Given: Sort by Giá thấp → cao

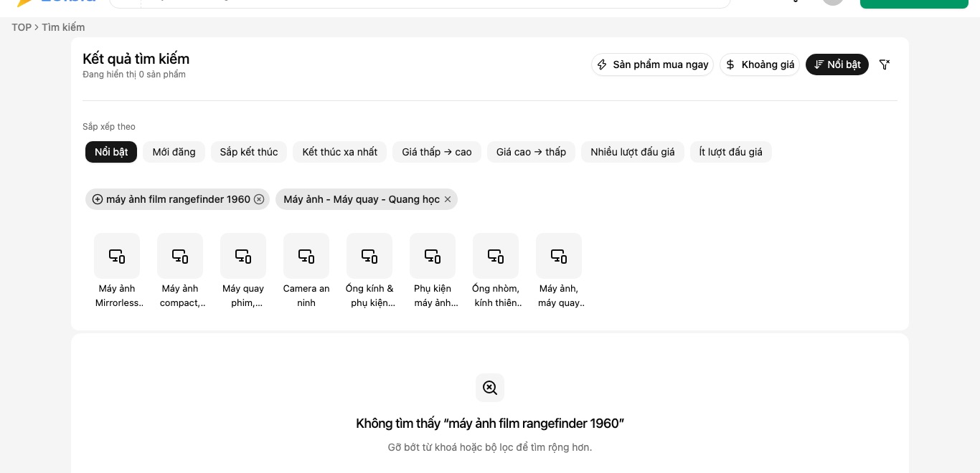Looking at the screenshot, I should tap(437, 152).
